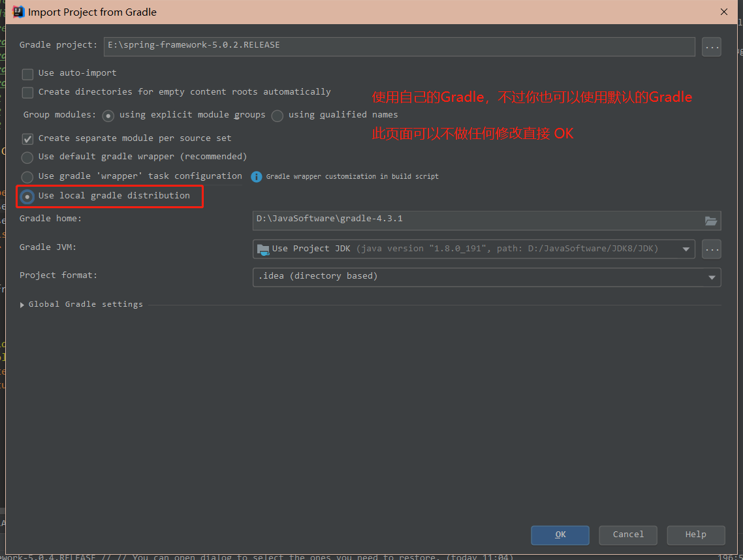Click Gradle wrapper customization in build script text

(x=352, y=177)
